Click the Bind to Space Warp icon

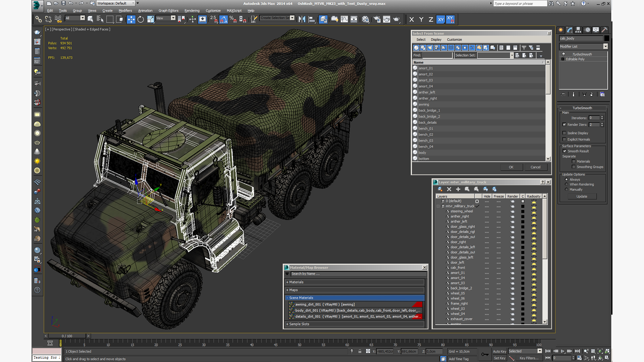pyautogui.click(x=58, y=19)
